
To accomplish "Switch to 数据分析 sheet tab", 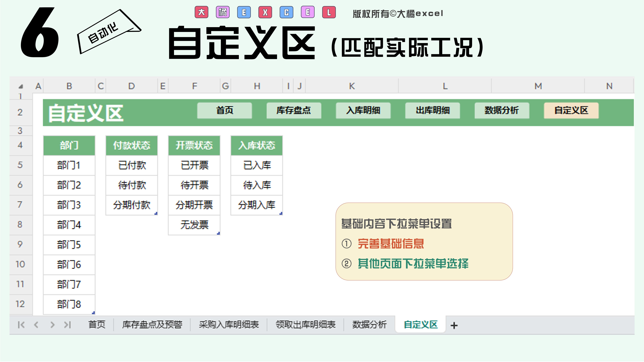I will [x=370, y=325].
